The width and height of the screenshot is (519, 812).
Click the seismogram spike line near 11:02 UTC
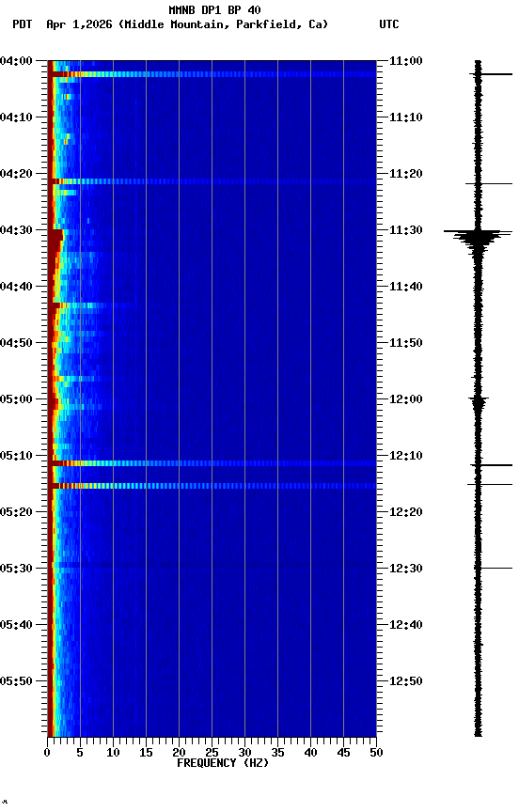(x=491, y=74)
